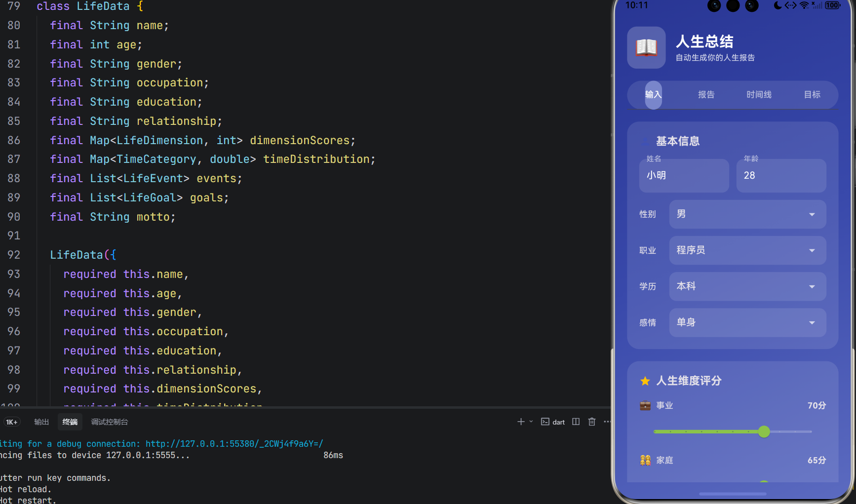The height and width of the screenshot is (504, 856).
Task: Open the 感情 dropdown showing 单身
Action: (747, 322)
